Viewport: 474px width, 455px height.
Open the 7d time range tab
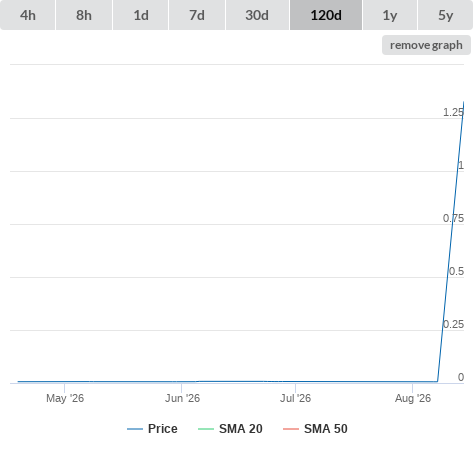point(197,15)
